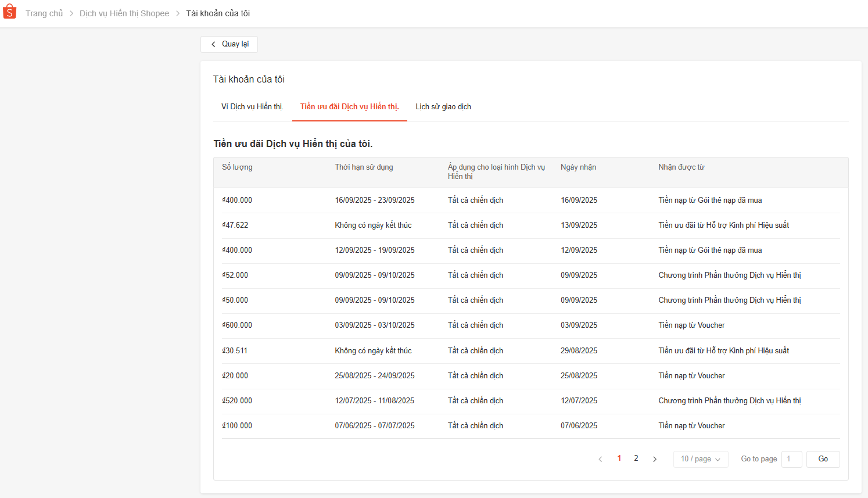Open the 10 / page dropdown
This screenshot has width=868, height=498.
pos(700,459)
